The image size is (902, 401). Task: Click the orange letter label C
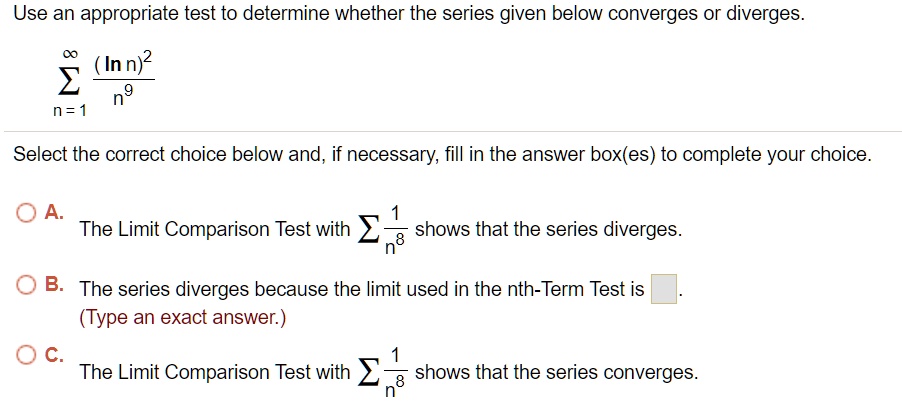point(53,356)
